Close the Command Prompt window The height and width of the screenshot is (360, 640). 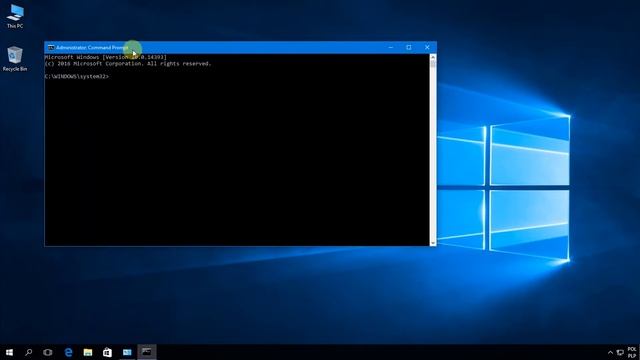tap(427, 47)
